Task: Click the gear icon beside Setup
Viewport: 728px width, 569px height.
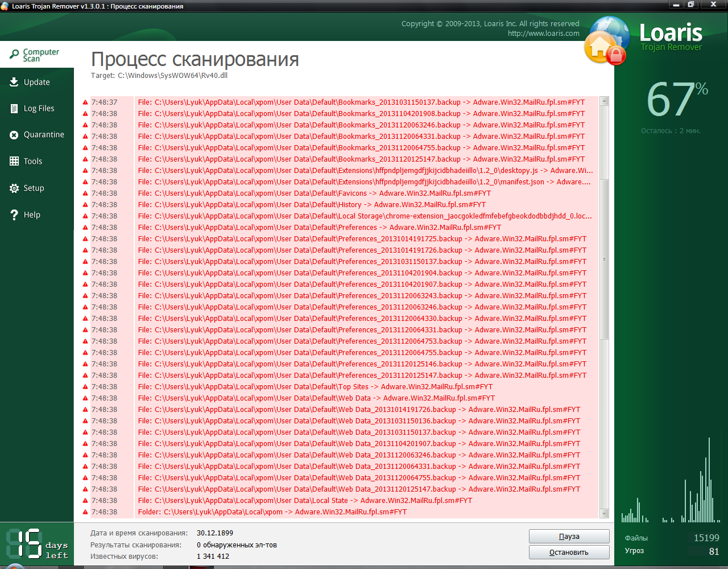Action: [x=14, y=188]
